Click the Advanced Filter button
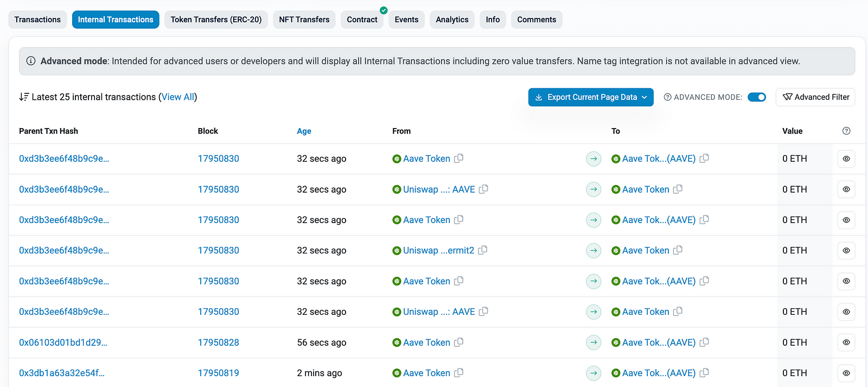868x387 pixels. point(815,97)
